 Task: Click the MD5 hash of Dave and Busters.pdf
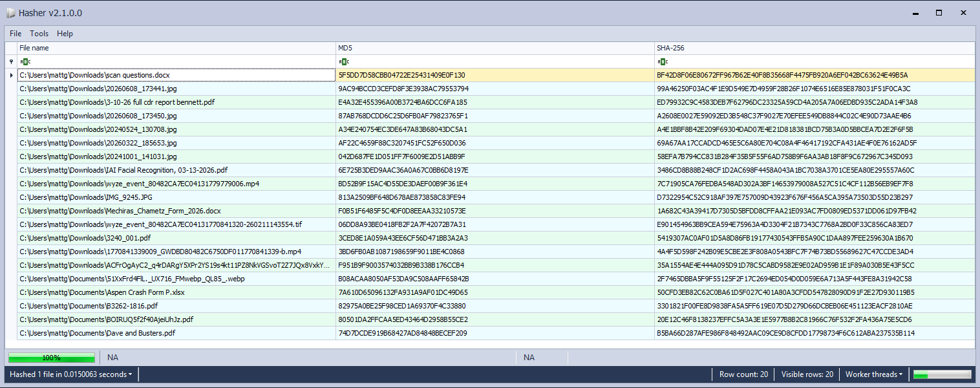coord(495,334)
